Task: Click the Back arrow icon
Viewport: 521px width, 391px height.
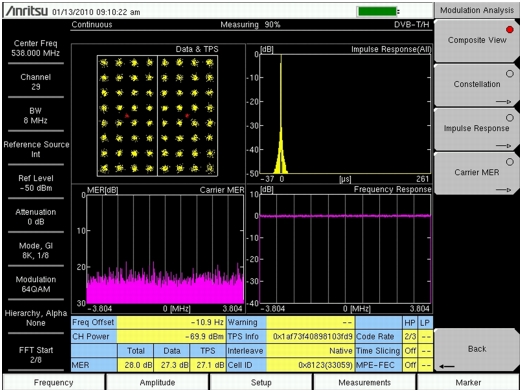Action: (447, 366)
